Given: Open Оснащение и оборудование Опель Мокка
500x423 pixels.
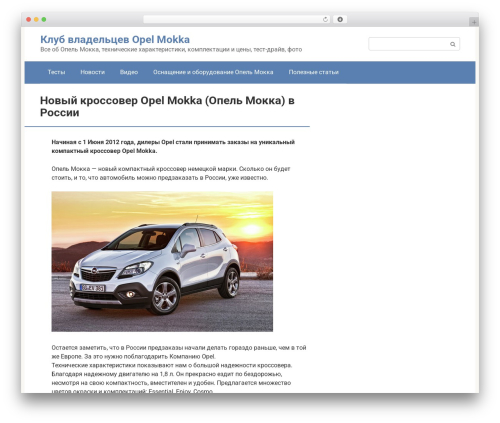Looking at the screenshot, I should 213,72.
